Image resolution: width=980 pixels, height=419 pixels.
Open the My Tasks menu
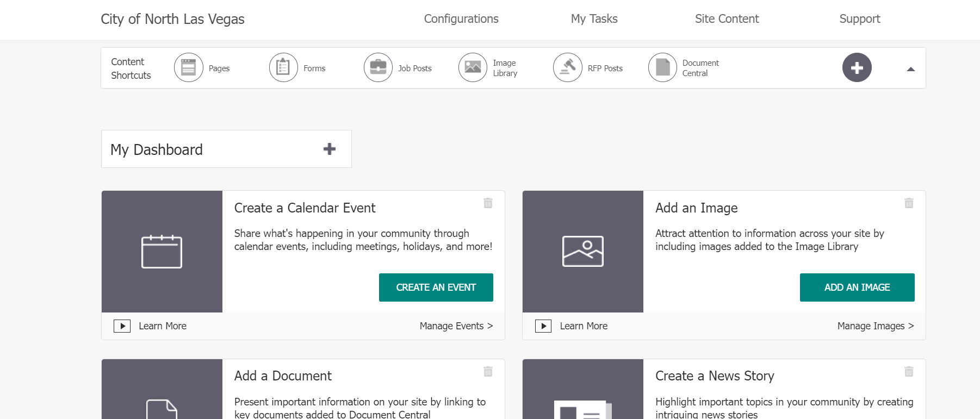[594, 19]
